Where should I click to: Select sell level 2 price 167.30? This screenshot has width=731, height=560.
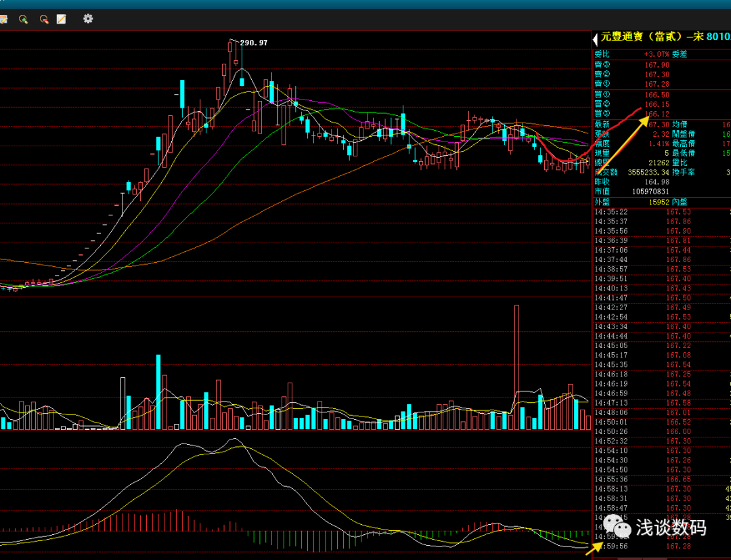point(657,74)
